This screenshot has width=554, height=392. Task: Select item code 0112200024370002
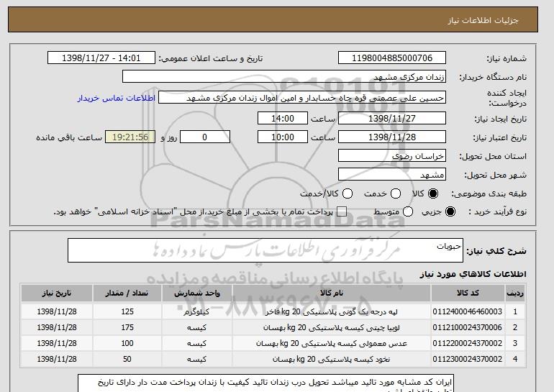tap(468, 343)
